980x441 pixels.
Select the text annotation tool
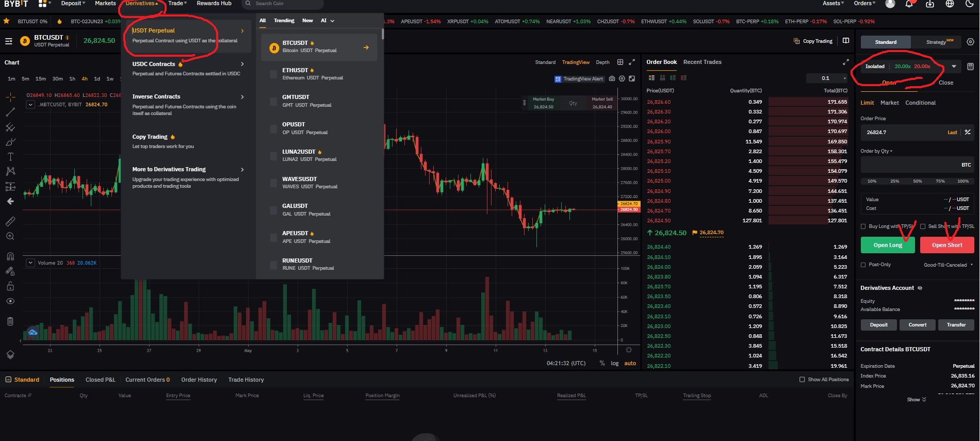[10, 156]
